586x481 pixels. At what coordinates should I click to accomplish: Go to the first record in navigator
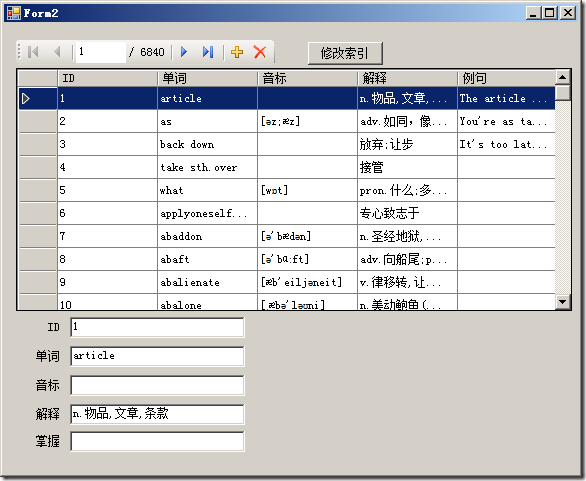click(x=33, y=52)
